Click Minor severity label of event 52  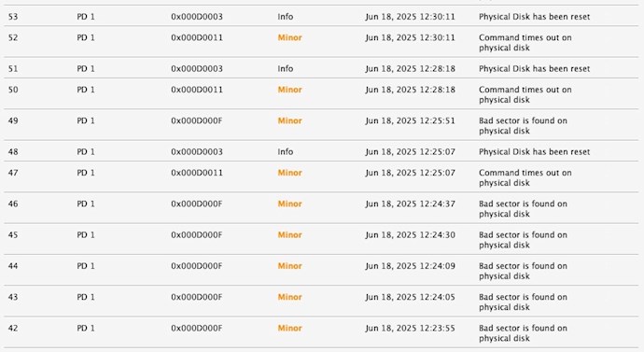pos(289,37)
